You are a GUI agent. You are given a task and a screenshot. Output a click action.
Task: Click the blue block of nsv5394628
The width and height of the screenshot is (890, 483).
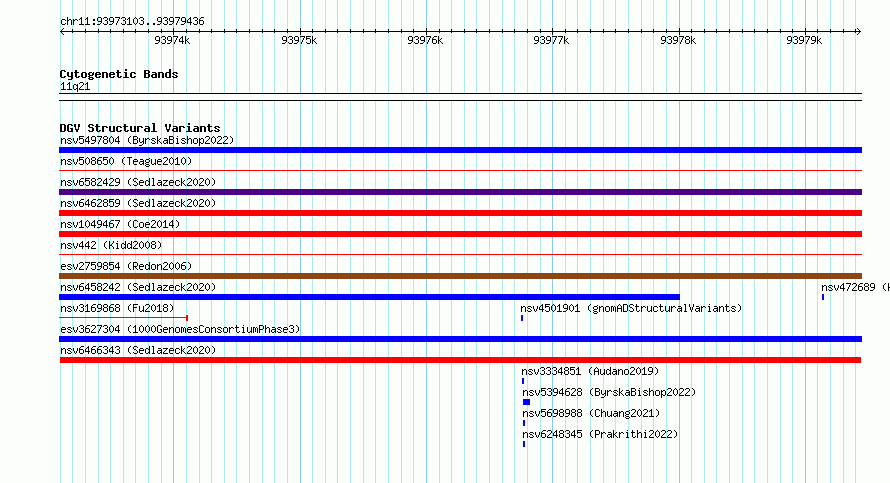coord(526,402)
